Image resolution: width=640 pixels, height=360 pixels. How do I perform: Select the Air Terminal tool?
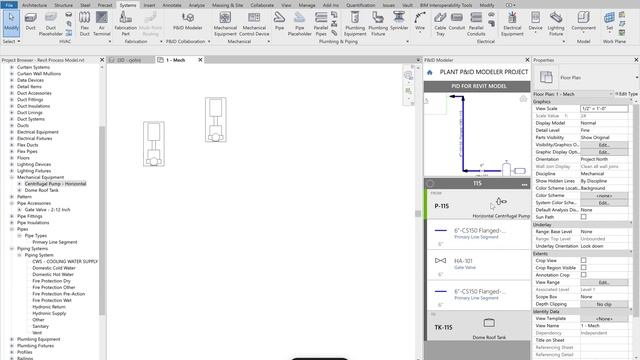102,24
